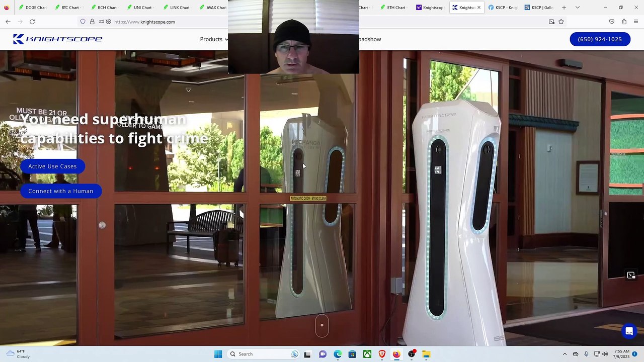List all tabs dropdown arrow

[578, 8]
